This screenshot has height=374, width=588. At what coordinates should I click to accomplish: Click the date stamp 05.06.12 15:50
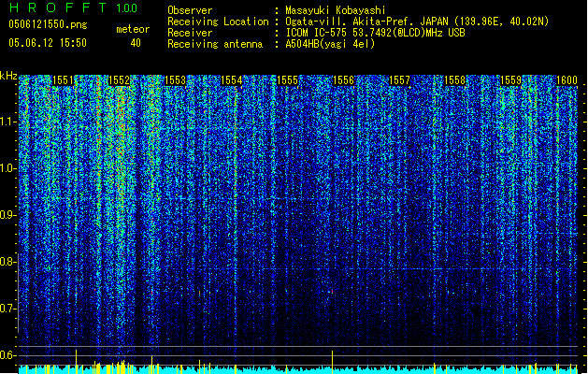[x=48, y=43]
